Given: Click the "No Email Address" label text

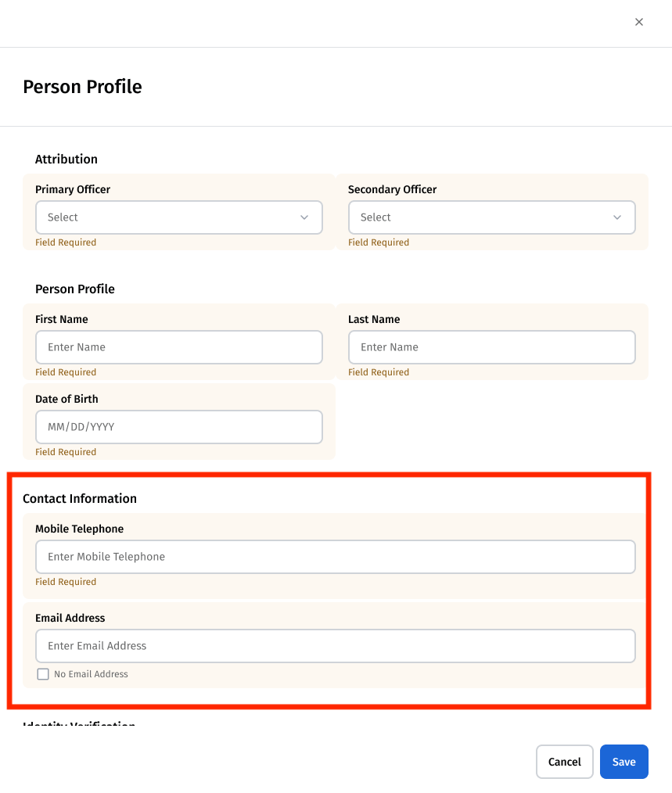Looking at the screenshot, I should 91,674.
